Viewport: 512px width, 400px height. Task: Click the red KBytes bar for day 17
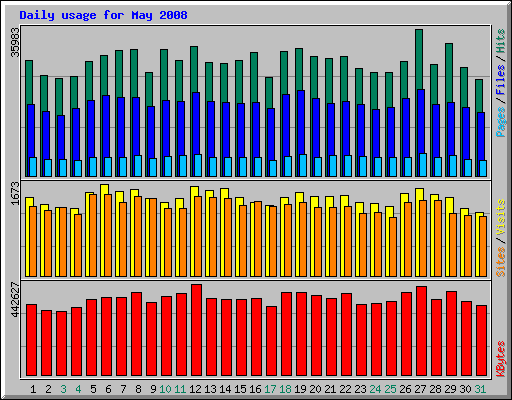pyautogui.click(x=271, y=341)
